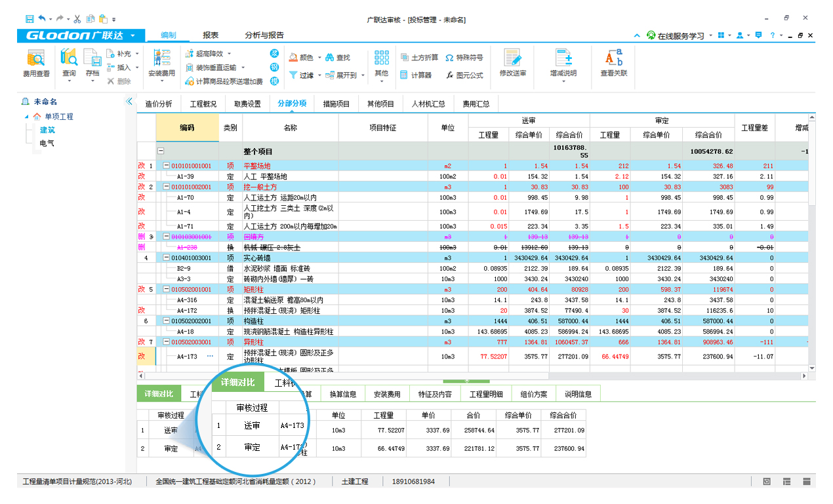Open the 展开到 expand-to dropdown arrow
The width and height of the screenshot is (833, 504).
click(x=363, y=75)
